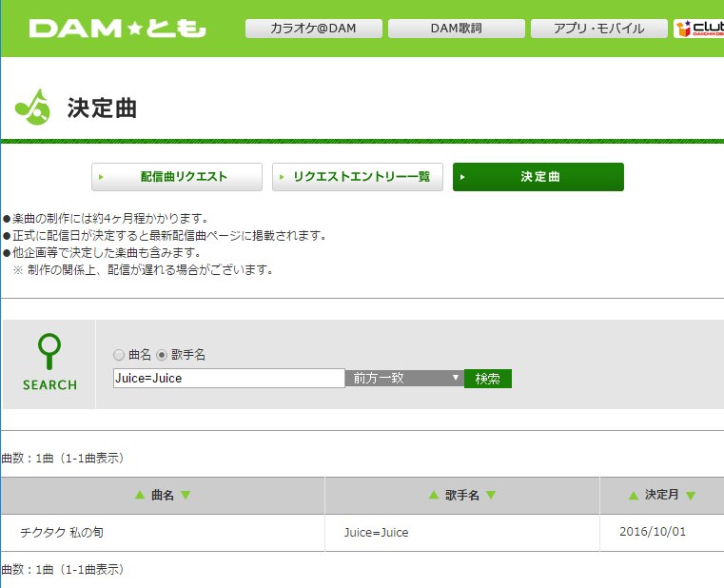Sort 歌手名 column descending
724x588 pixels.
tap(491, 495)
